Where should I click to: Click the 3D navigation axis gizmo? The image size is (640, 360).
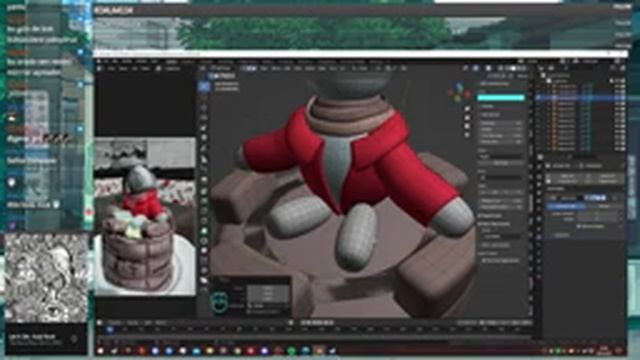pyautogui.click(x=459, y=92)
